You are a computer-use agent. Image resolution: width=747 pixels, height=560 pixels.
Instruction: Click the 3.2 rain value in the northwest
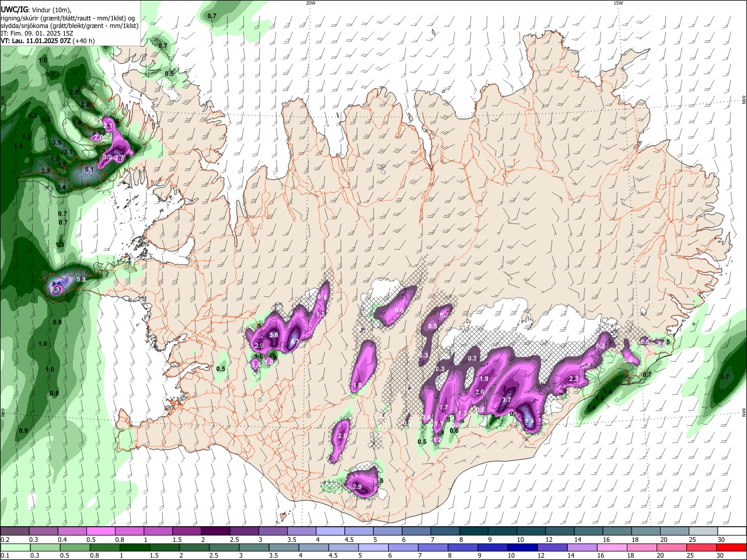(x=46, y=171)
